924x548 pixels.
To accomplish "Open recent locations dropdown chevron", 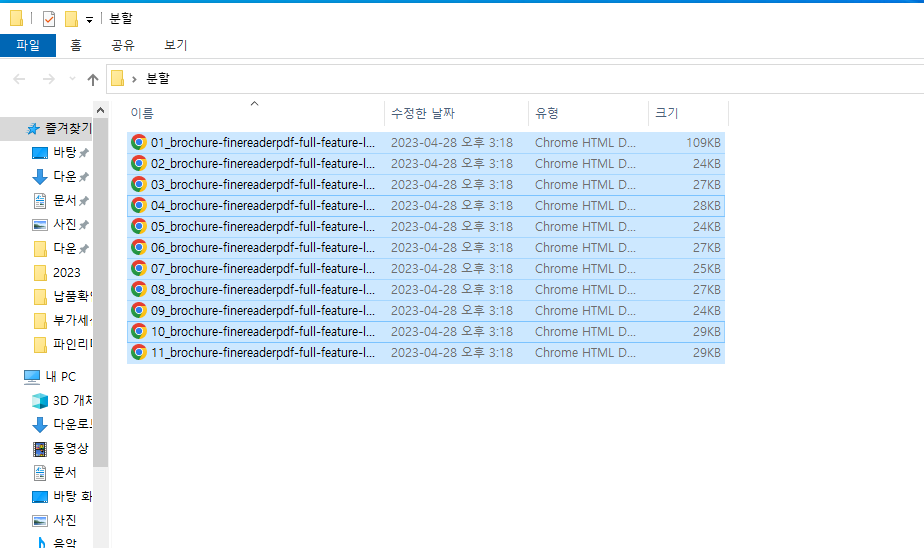I will pyautogui.click(x=72, y=78).
